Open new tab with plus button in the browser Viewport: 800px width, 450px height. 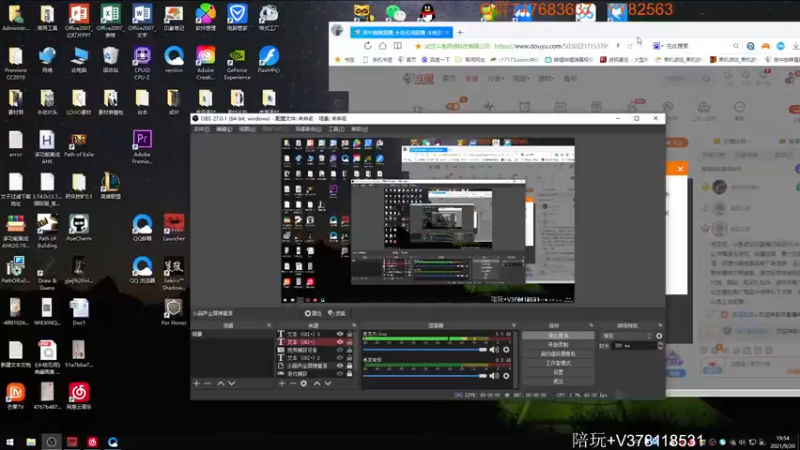(x=460, y=33)
